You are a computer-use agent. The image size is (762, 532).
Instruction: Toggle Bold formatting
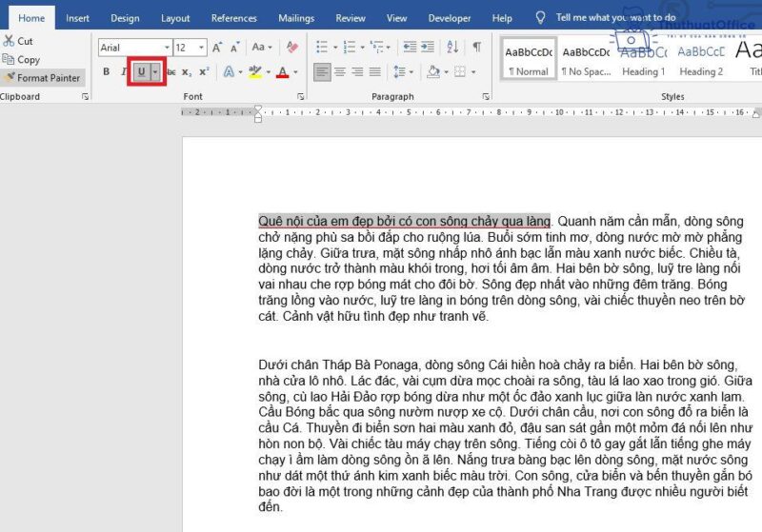pos(107,71)
